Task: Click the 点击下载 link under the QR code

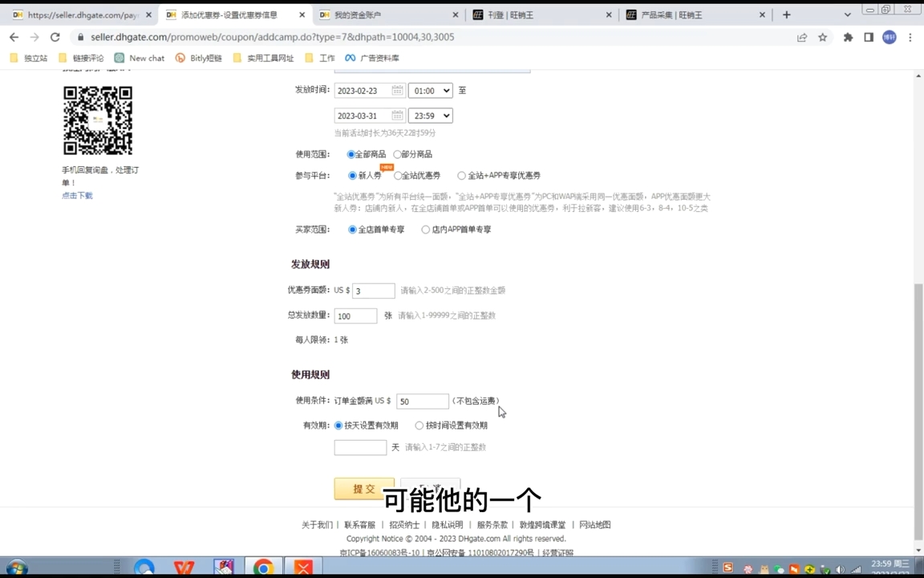Action: tap(76, 195)
